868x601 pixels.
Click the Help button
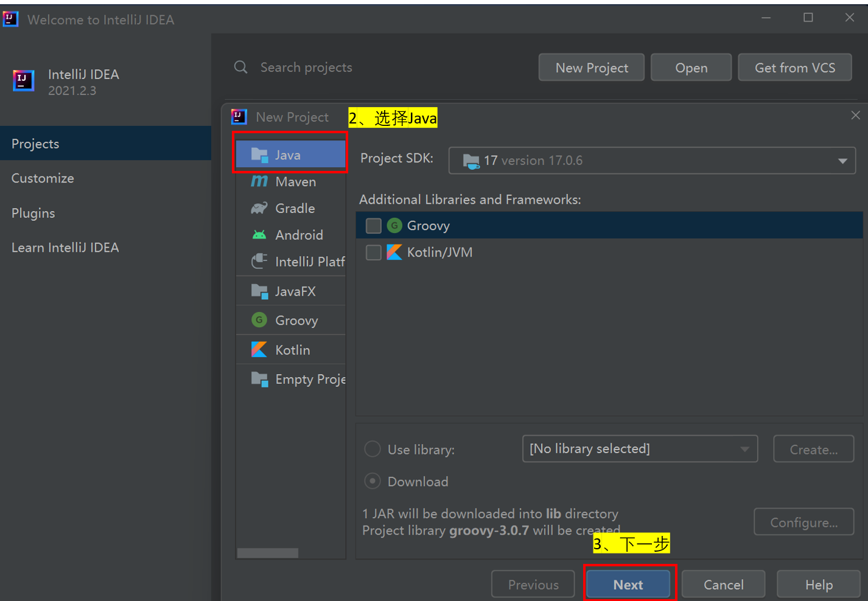[x=819, y=585]
